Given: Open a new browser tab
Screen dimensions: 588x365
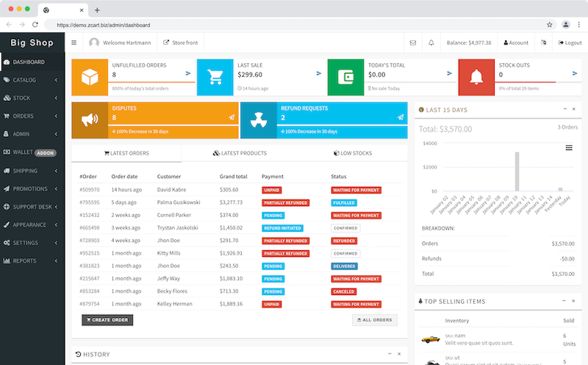Looking at the screenshot, I should tap(97, 10).
